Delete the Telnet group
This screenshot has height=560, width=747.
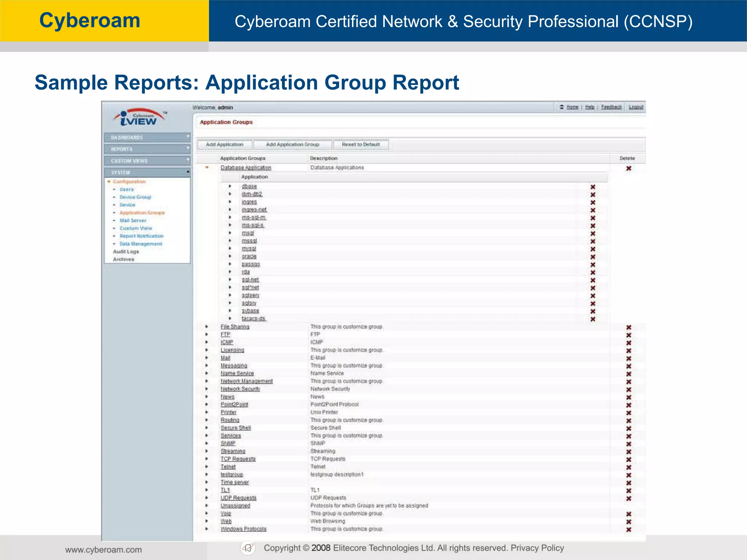[x=628, y=467]
